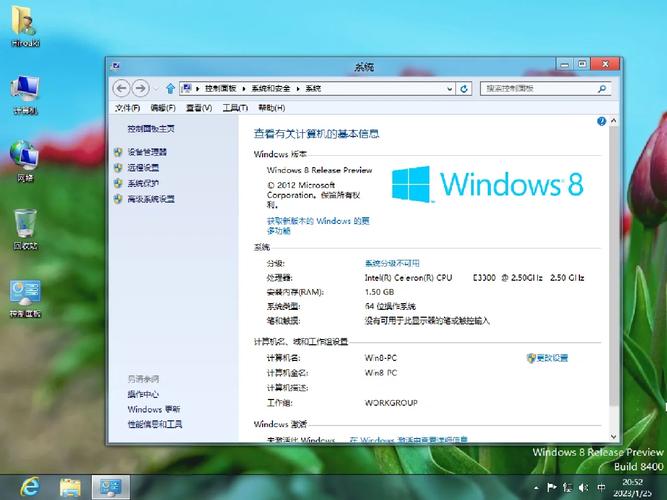Viewport: 667px width, 500px height.
Task: Open 设备管理器 in the sidebar
Action: [147, 152]
